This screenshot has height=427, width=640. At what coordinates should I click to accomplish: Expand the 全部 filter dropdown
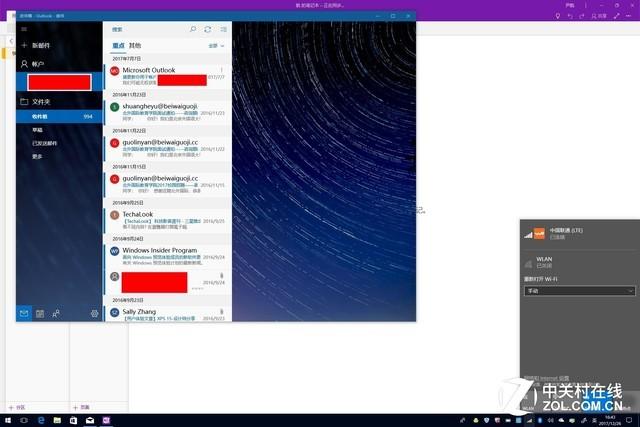216,46
